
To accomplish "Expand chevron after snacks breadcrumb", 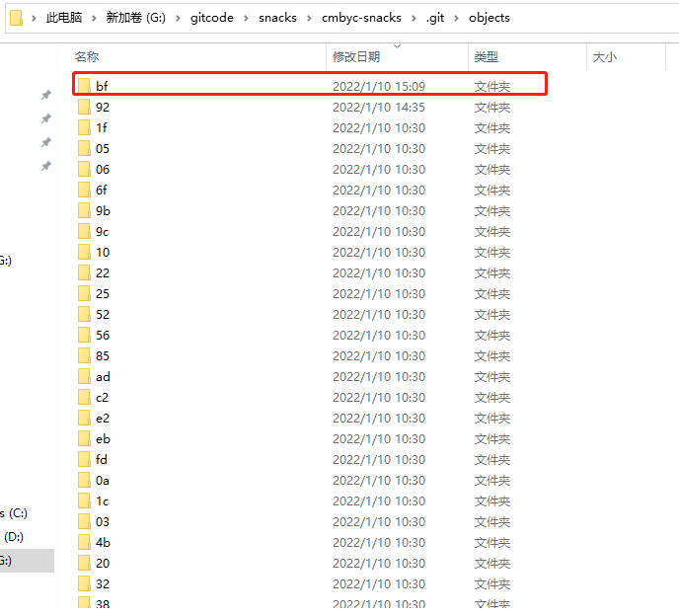I will pos(309,18).
